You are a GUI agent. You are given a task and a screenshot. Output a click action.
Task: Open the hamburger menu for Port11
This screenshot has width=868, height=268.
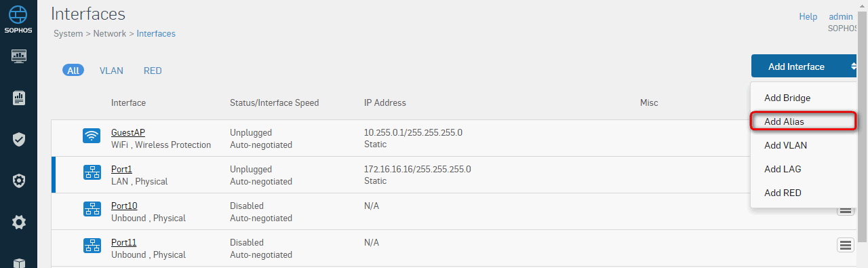pos(846,246)
